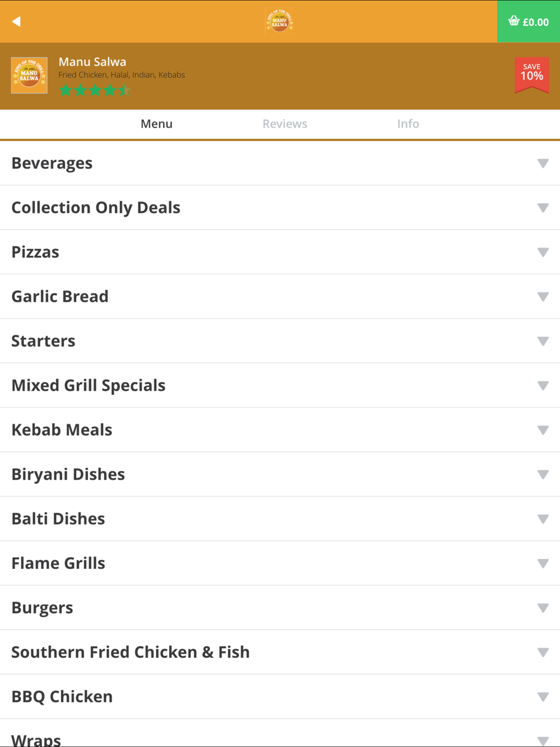The image size is (560, 747).
Task: Select the Menu tab
Action: [156, 124]
